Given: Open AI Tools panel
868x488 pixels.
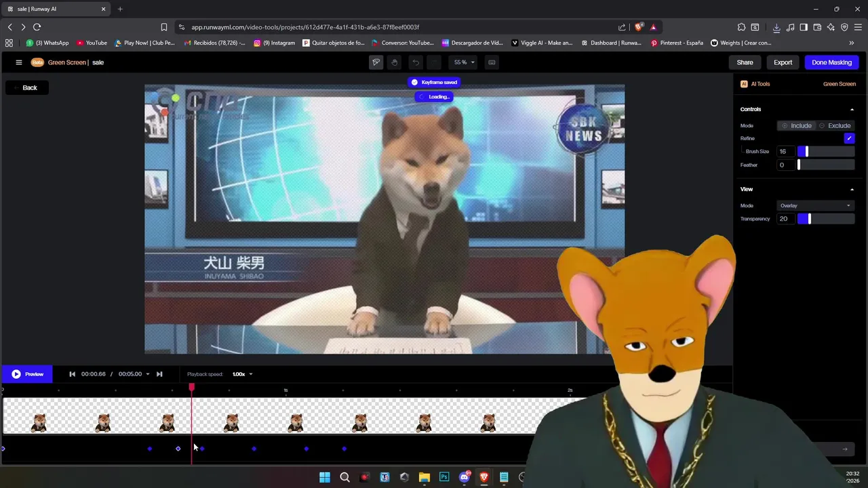Looking at the screenshot, I should pos(755,84).
